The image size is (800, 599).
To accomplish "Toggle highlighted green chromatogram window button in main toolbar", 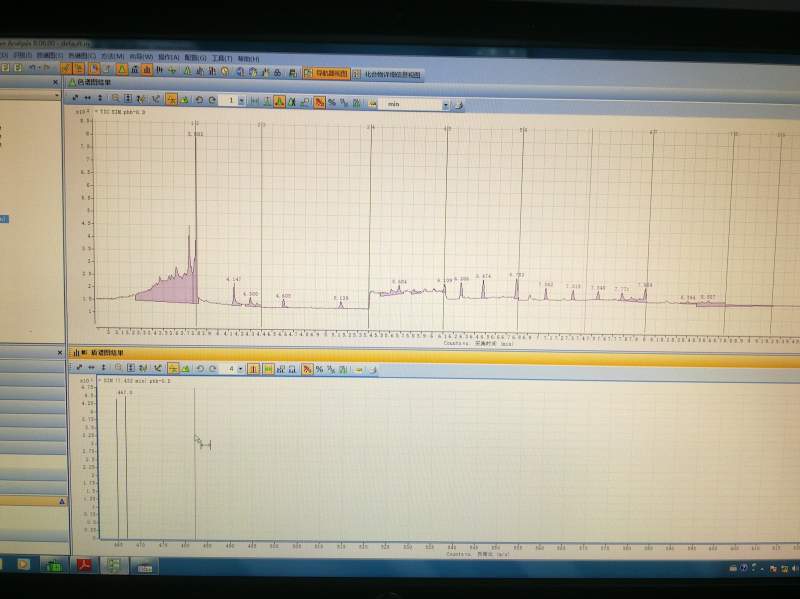I will click(121, 69).
